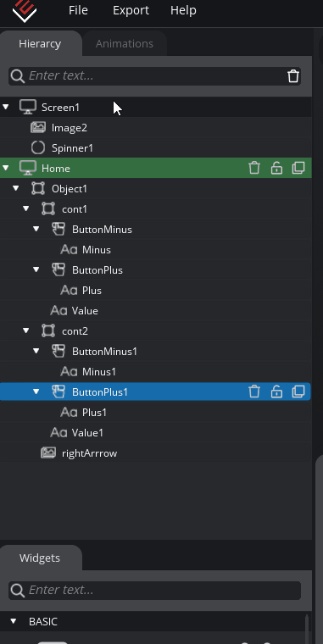
Task: Click the Image2 image icon
Action: click(x=38, y=127)
